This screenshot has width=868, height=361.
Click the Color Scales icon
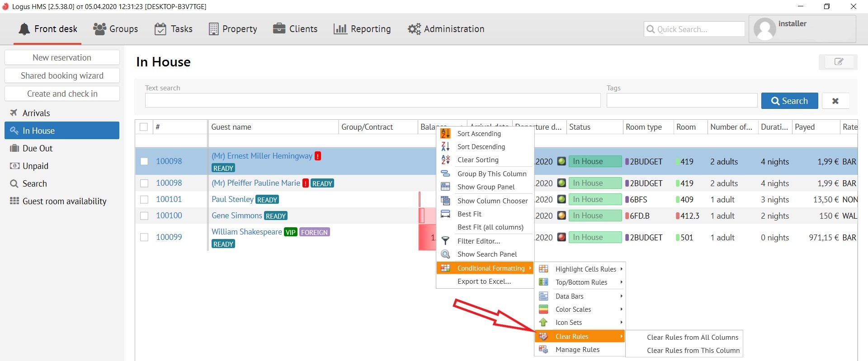pos(543,309)
